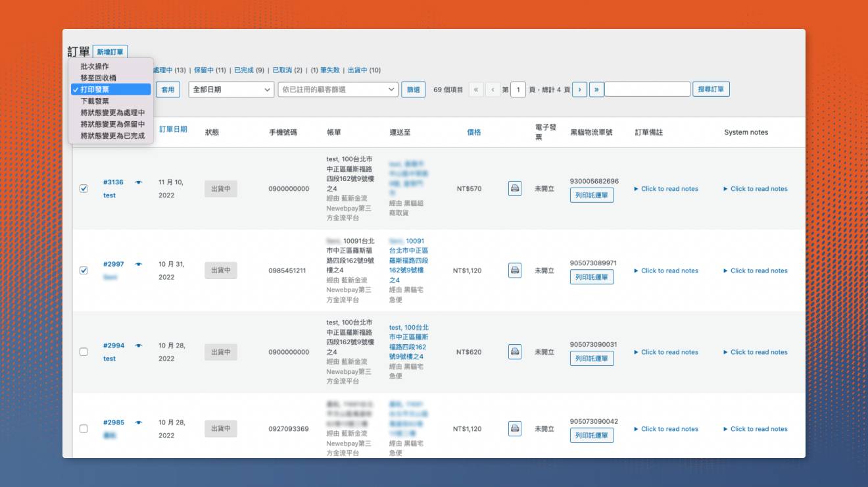This screenshot has width=868, height=487.
Task: Choose 將狀態變更為保留中 option
Action: [111, 124]
